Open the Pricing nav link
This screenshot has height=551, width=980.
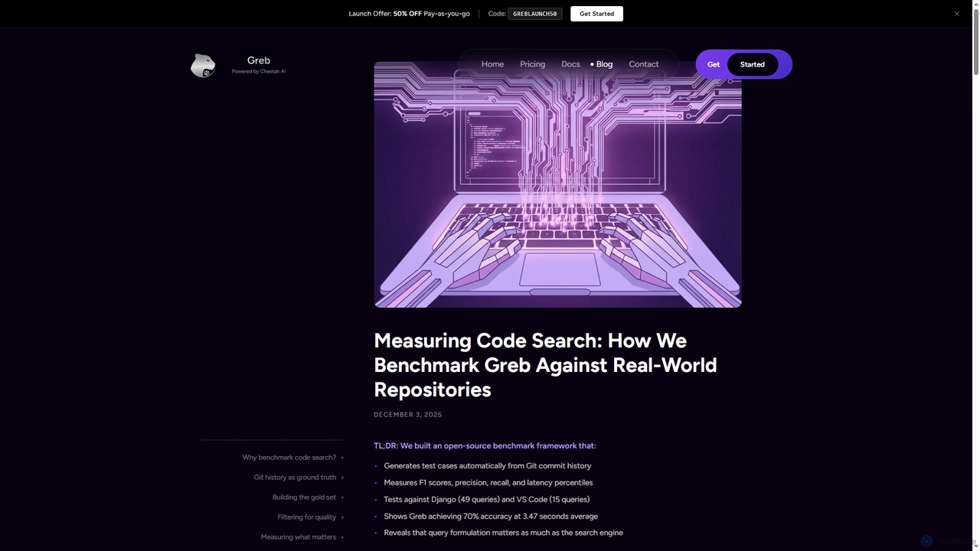[x=532, y=64]
